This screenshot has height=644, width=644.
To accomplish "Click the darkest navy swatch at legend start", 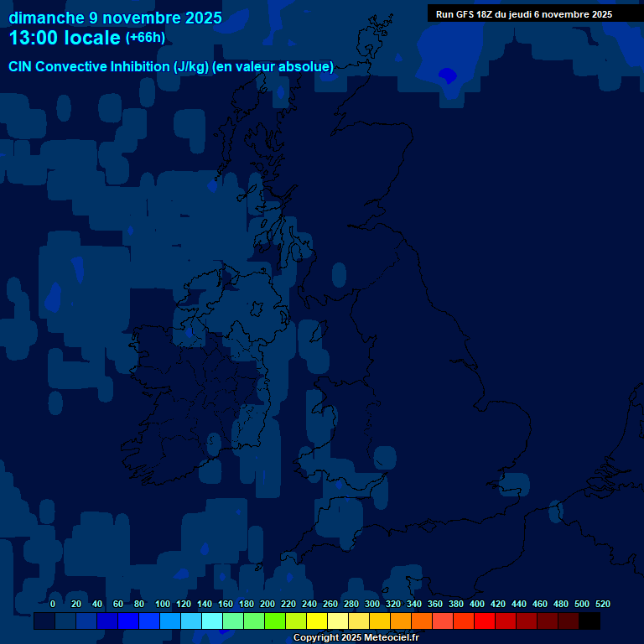I will [44, 621].
